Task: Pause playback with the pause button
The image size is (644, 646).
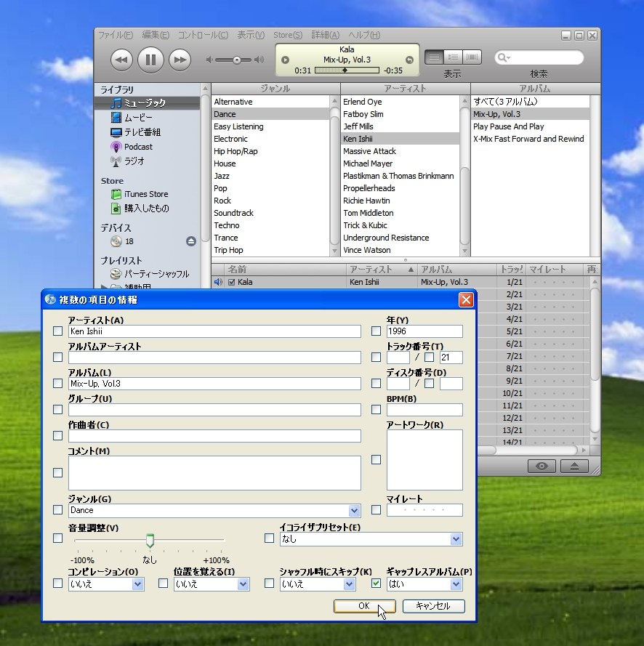Action: [x=150, y=60]
